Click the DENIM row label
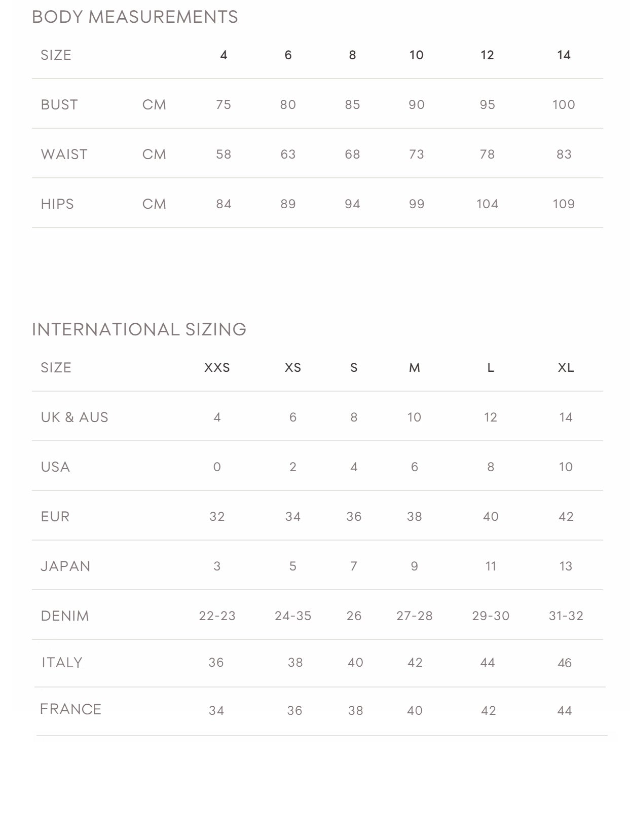The height and width of the screenshot is (840, 630). click(x=65, y=616)
